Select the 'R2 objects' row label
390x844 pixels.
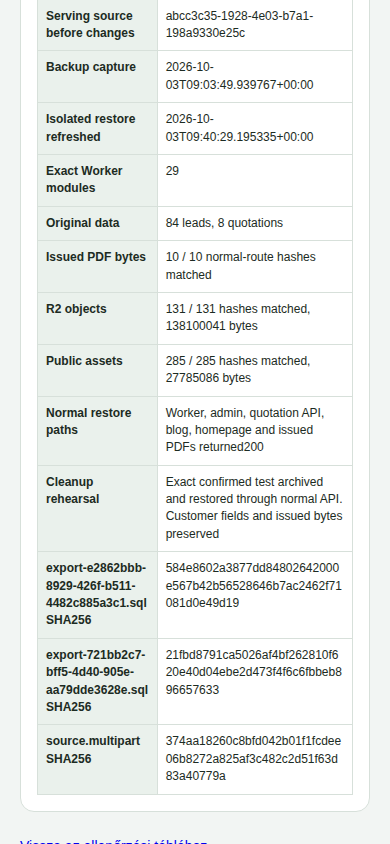(x=76, y=309)
